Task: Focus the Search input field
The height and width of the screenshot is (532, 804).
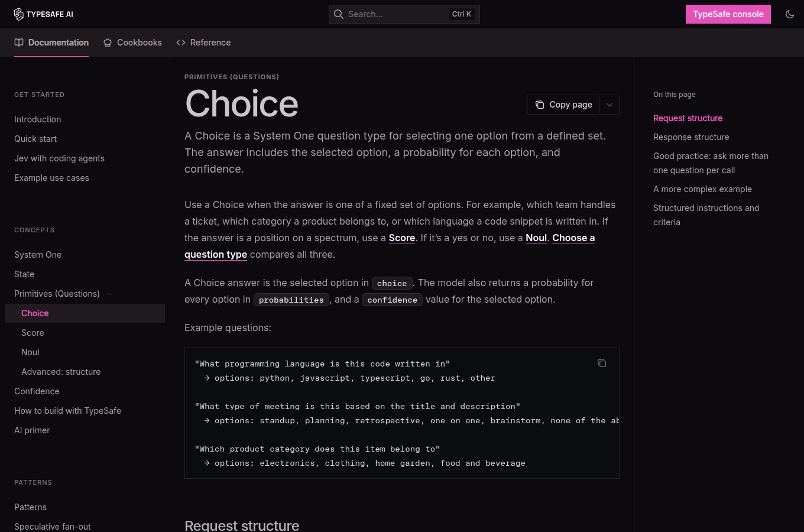Action: point(404,14)
